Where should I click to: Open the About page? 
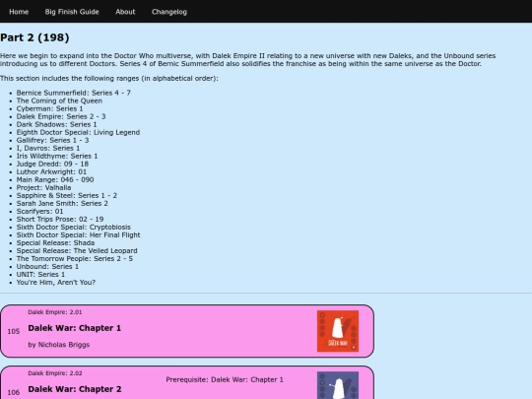click(125, 12)
